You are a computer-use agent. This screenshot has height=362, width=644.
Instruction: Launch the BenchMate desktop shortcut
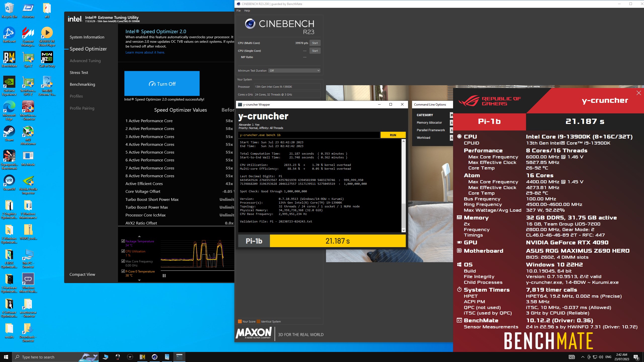point(9,60)
